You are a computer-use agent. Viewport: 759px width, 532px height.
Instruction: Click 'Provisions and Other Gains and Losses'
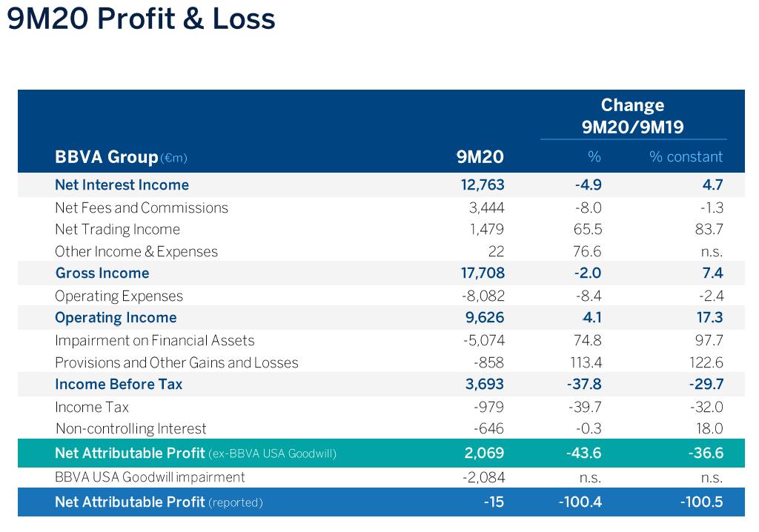coord(176,362)
